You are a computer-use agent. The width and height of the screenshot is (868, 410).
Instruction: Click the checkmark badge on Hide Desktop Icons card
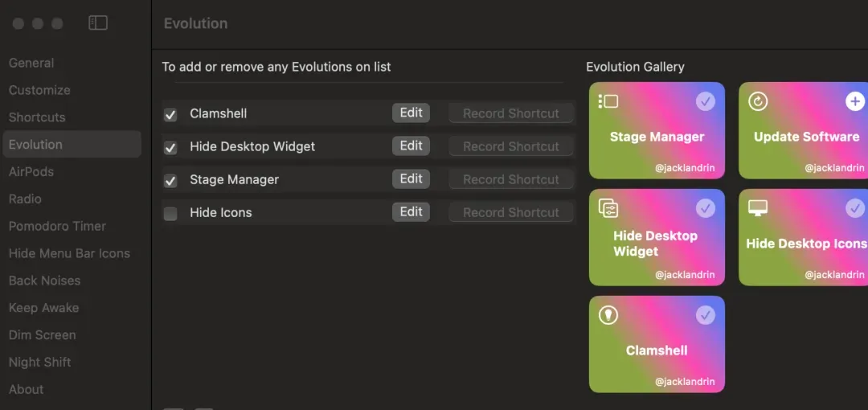point(854,208)
